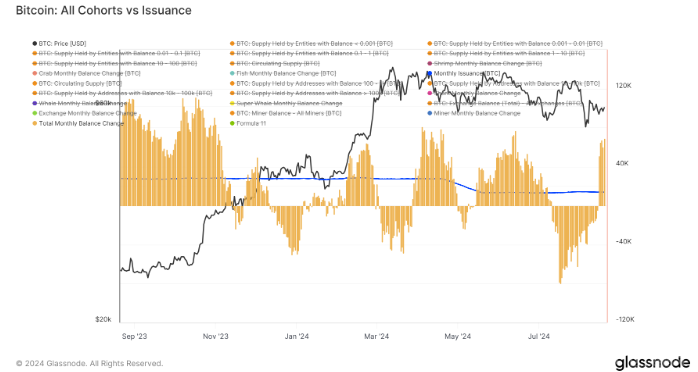
Task: Click the Jul '24 x-axis label
Action: click(x=539, y=336)
